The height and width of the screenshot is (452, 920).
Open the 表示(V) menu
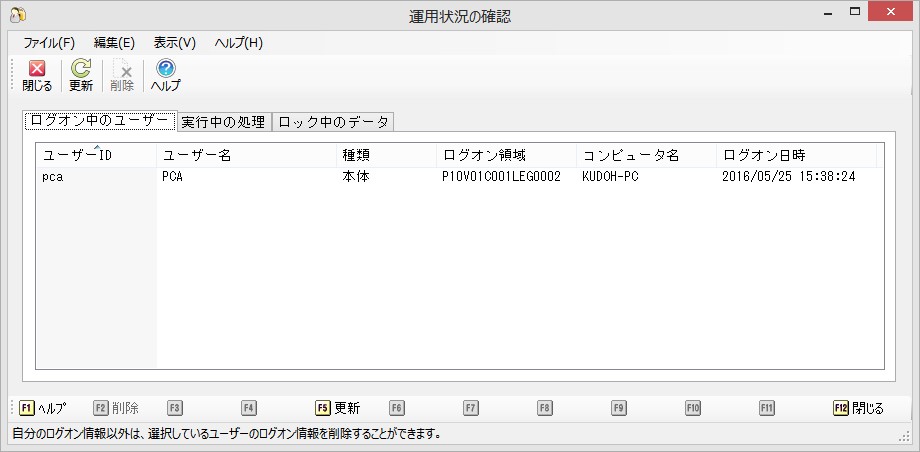tap(175, 43)
